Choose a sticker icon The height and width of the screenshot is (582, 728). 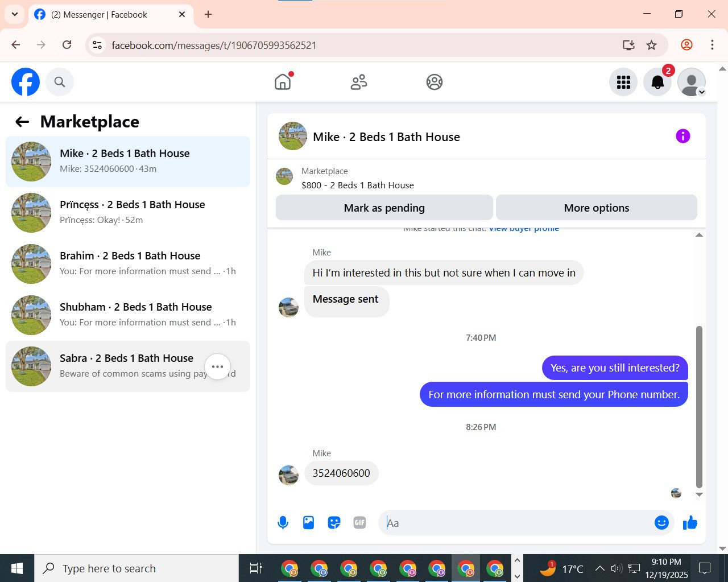(x=334, y=522)
